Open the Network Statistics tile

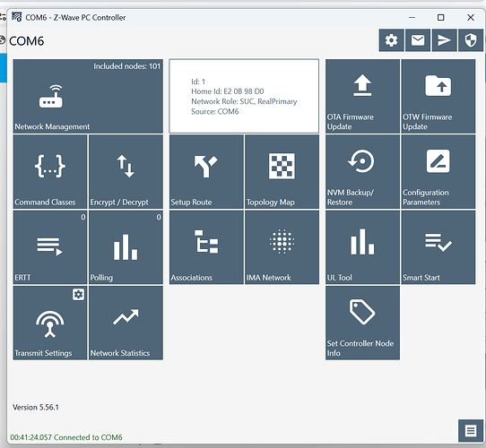126,323
